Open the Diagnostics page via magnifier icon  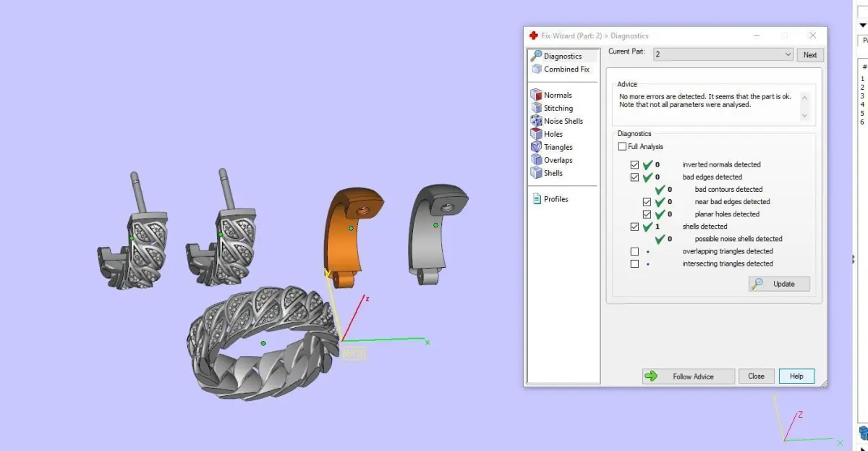536,56
